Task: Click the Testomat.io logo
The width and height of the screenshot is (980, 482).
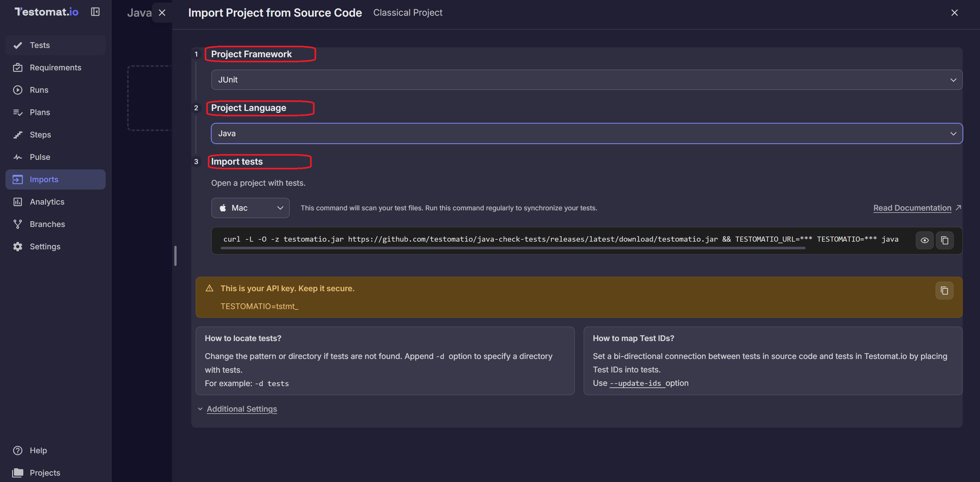Action: 46,12
